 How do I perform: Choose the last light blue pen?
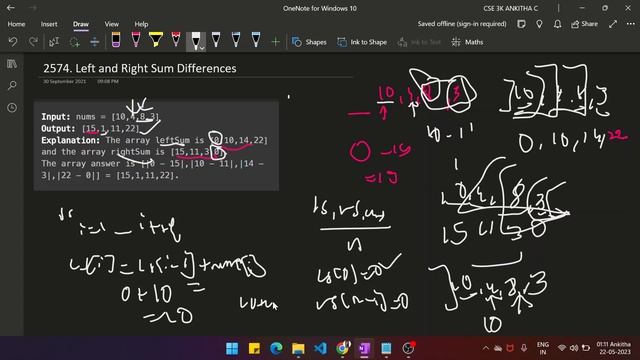[256, 40]
